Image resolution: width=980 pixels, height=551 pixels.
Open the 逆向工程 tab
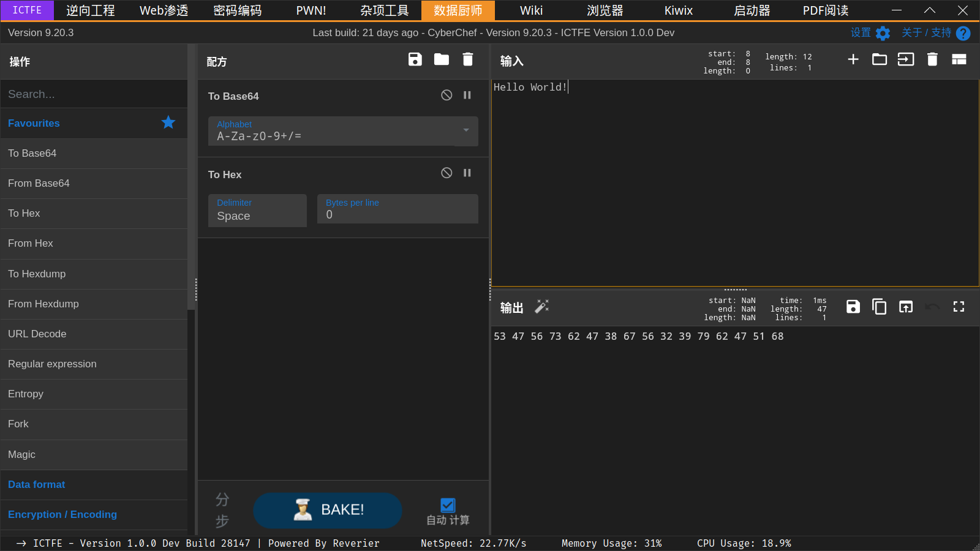pyautogui.click(x=91, y=10)
